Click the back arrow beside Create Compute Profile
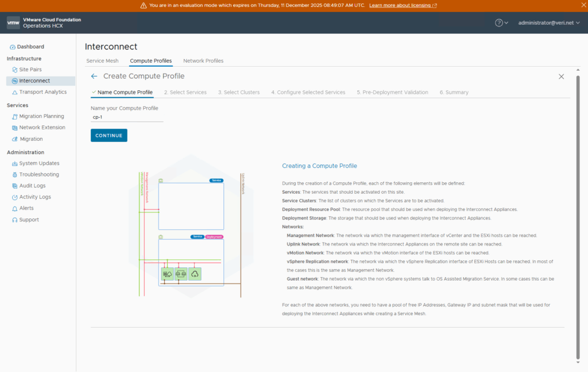The width and height of the screenshot is (588, 372). pyautogui.click(x=94, y=76)
